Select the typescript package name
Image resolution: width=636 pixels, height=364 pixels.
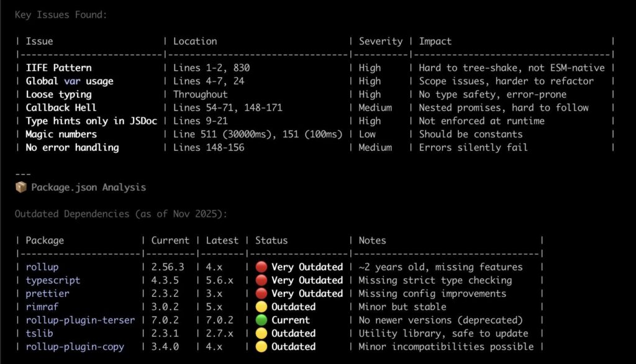[53, 280]
